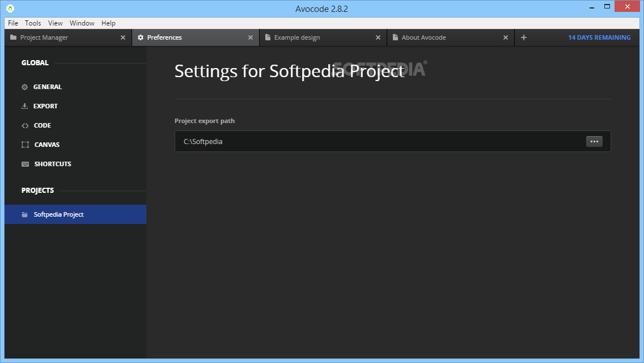Click the download icon beside Export
This screenshot has width=644, height=363.
(x=24, y=106)
